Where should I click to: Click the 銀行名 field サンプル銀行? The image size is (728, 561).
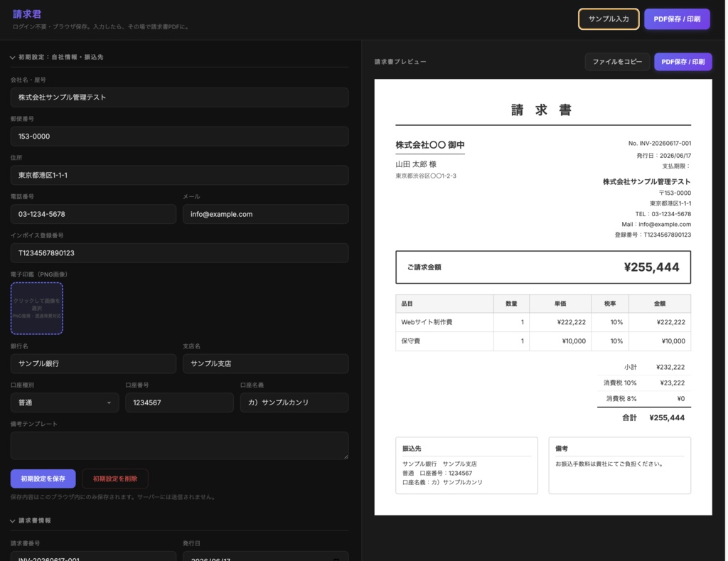tap(93, 363)
